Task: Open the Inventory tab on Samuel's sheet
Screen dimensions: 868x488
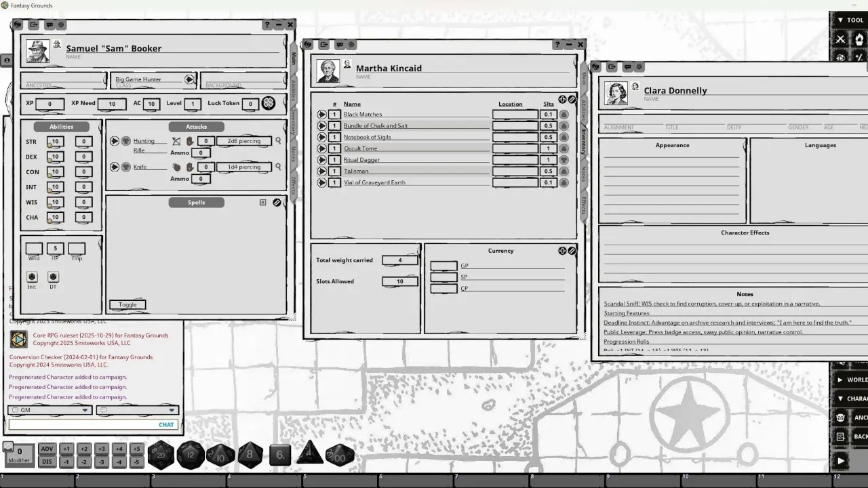Action: click(x=294, y=122)
